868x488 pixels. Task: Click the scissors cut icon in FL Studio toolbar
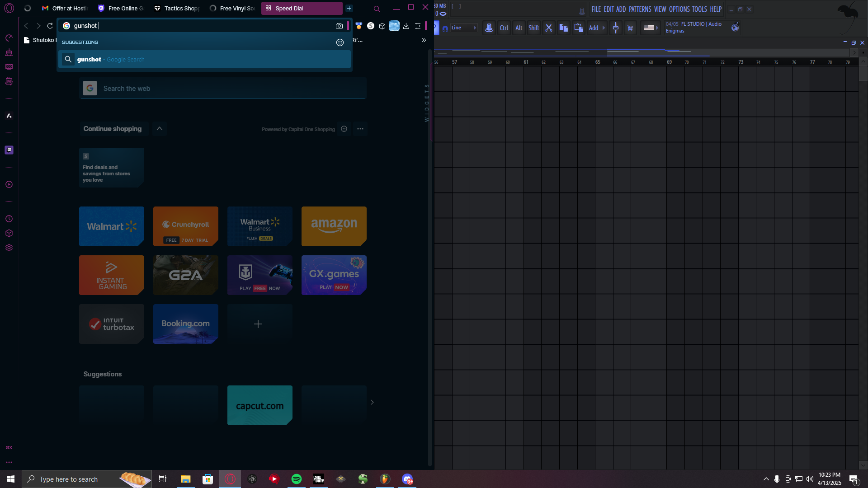[549, 28]
